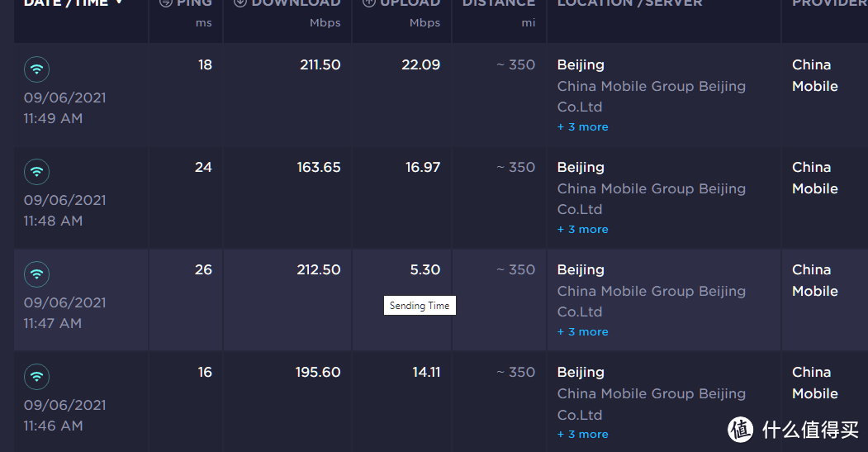
Task: Select the 5.30 Mbps upload value
Action: tap(425, 269)
